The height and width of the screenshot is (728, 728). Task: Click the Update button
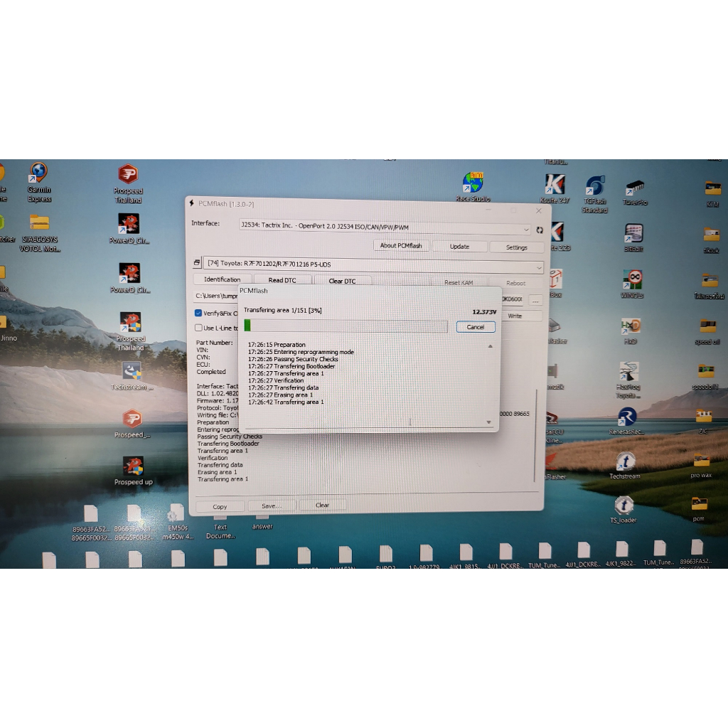[459, 247]
